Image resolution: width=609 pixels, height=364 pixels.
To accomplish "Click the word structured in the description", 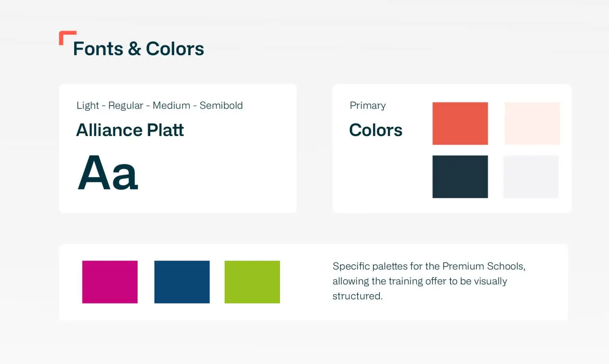I will click(x=357, y=296).
